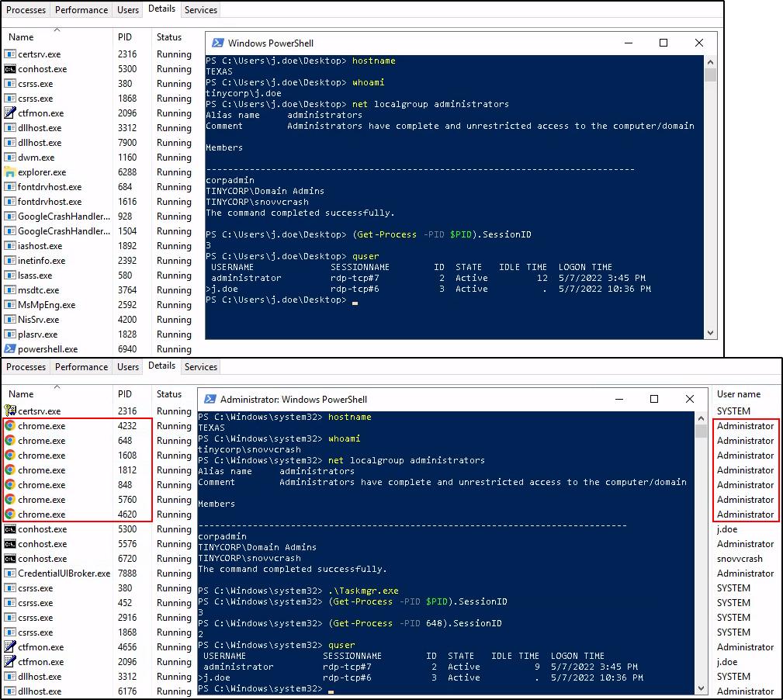Click the powershell.exe icon in the top process list
Screen dimensions: 783x700
[10, 349]
